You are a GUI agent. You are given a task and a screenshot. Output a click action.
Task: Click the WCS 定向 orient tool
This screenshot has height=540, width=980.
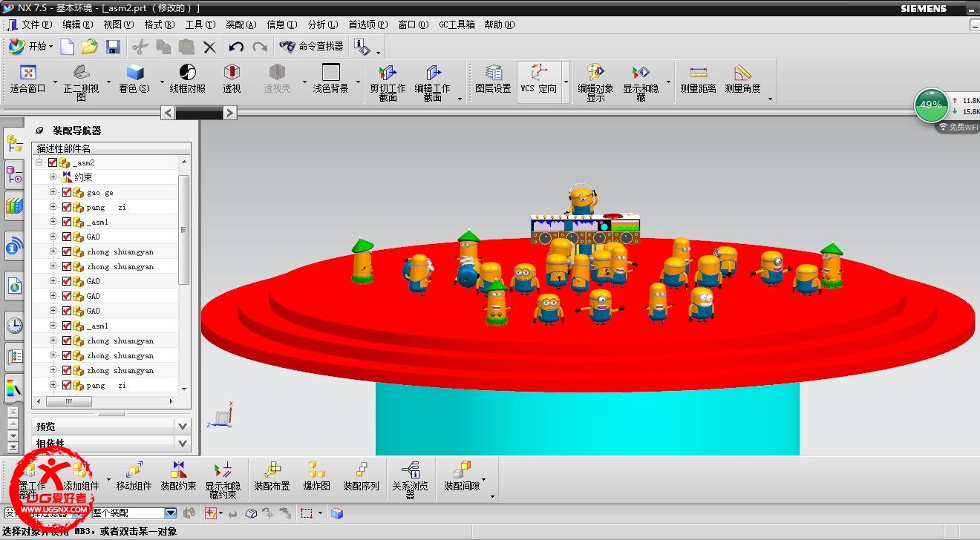[x=538, y=80]
